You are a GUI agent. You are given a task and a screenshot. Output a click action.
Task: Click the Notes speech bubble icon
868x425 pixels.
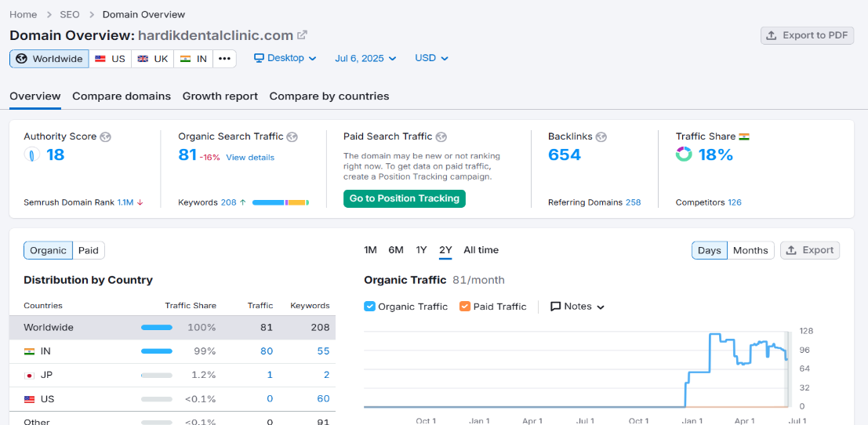coord(556,307)
